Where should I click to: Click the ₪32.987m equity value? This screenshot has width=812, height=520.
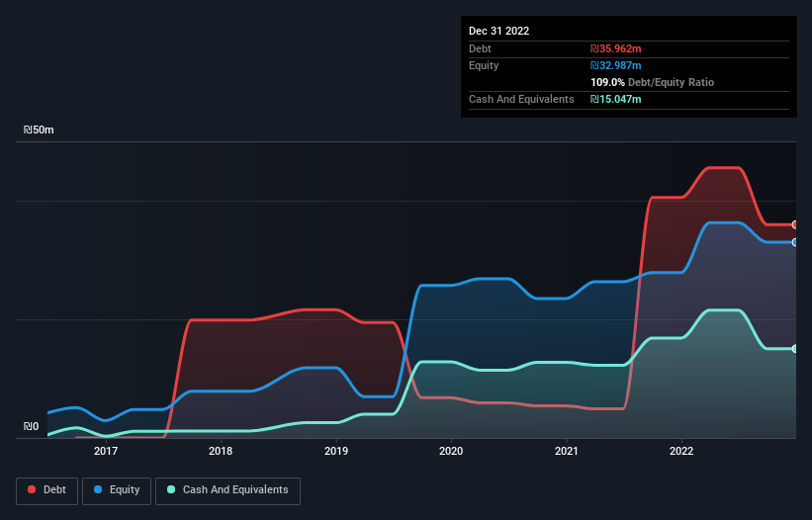[616, 65]
